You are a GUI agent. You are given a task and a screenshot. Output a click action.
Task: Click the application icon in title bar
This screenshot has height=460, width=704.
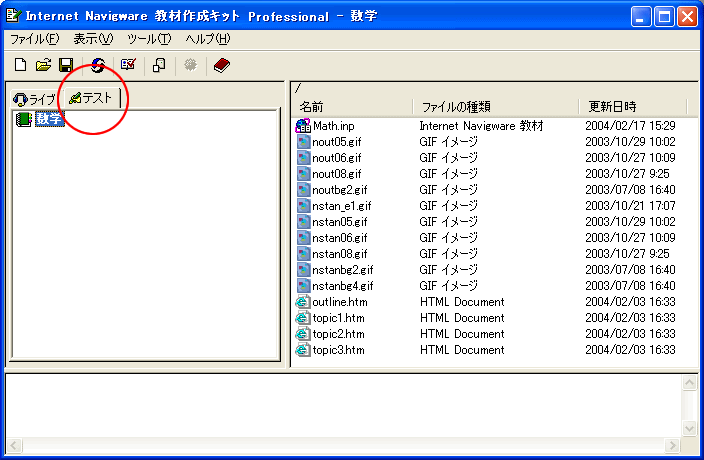click(x=13, y=16)
